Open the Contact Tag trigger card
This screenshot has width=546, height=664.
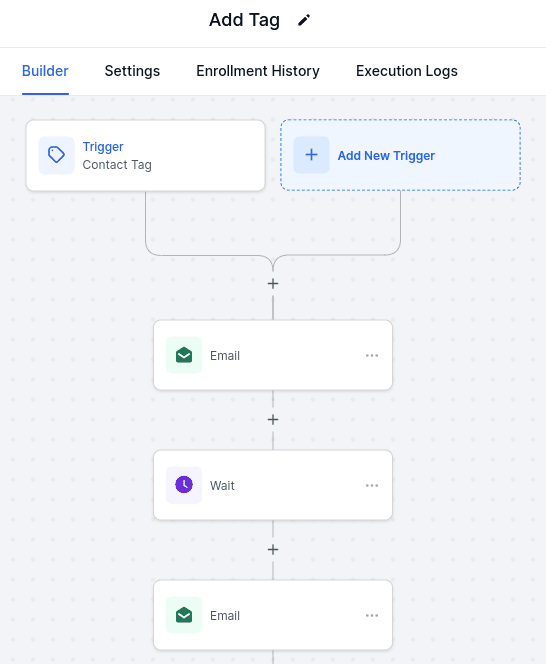pyautogui.click(x=145, y=155)
